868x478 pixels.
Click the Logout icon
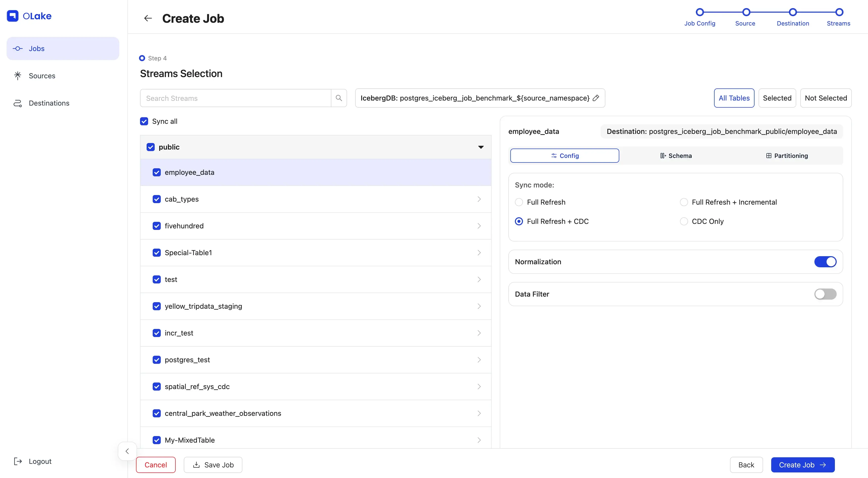[x=18, y=461]
